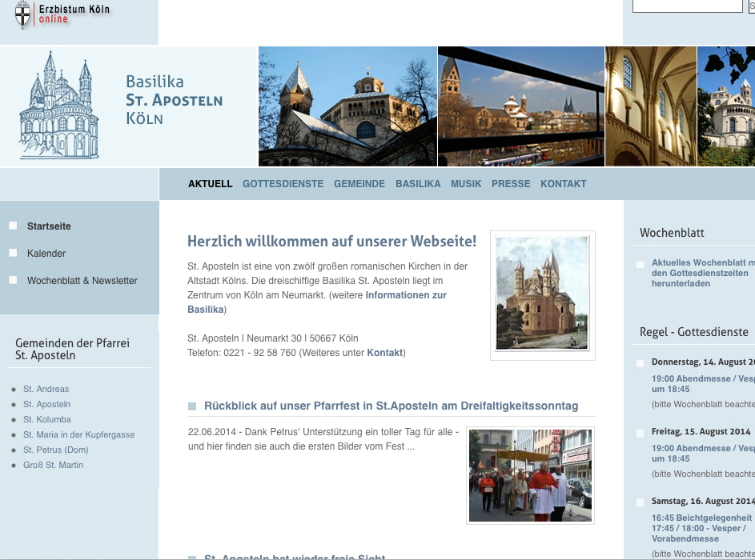Image resolution: width=755 pixels, height=560 pixels.
Task: Open the GOTTESDIENSTE navigation tab
Action: point(283,184)
